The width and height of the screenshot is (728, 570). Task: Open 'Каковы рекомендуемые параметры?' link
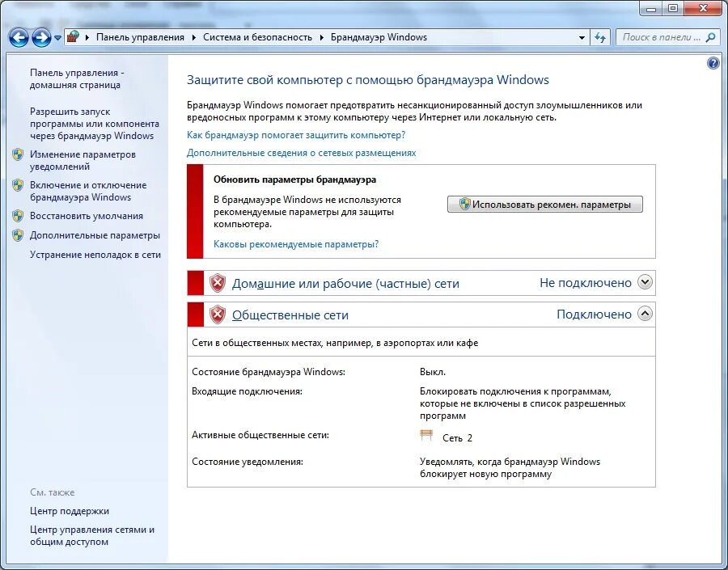296,243
